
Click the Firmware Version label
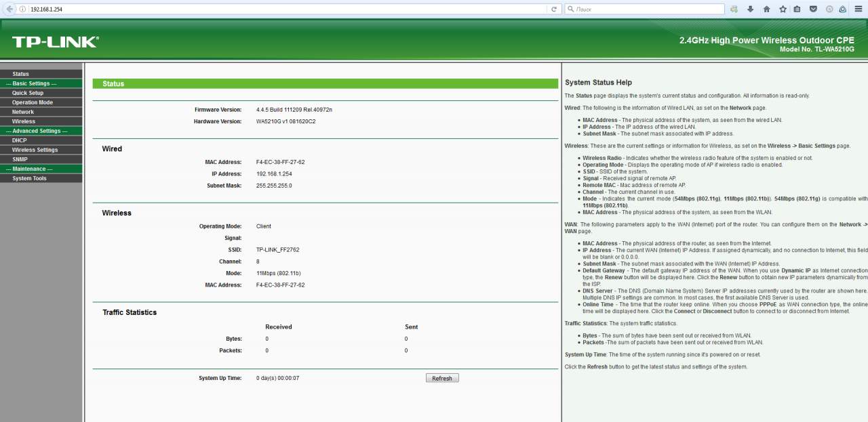pyautogui.click(x=218, y=109)
